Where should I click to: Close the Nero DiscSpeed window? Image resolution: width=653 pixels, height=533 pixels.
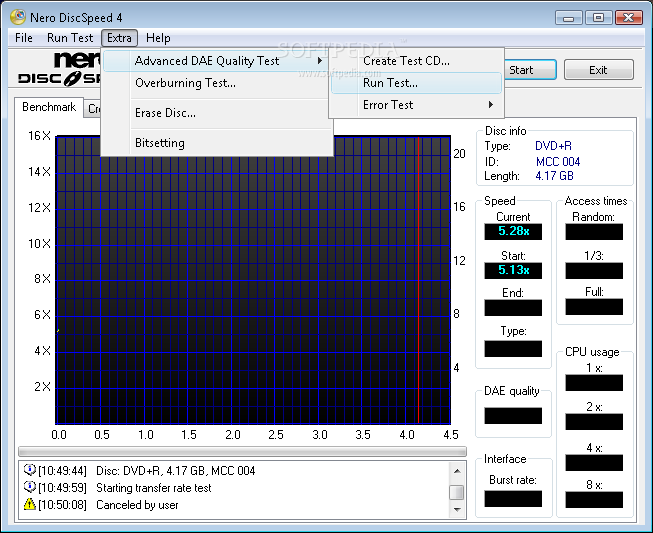pos(629,18)
